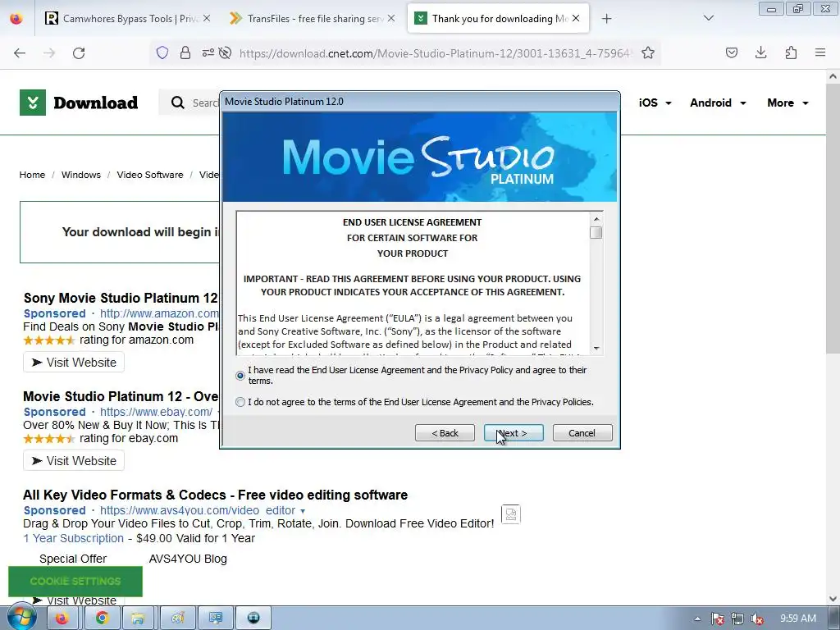Bookmark this page with the star icon
Image resolution: width=840 pixels, height=630 pixels.
tap(648, 52)
